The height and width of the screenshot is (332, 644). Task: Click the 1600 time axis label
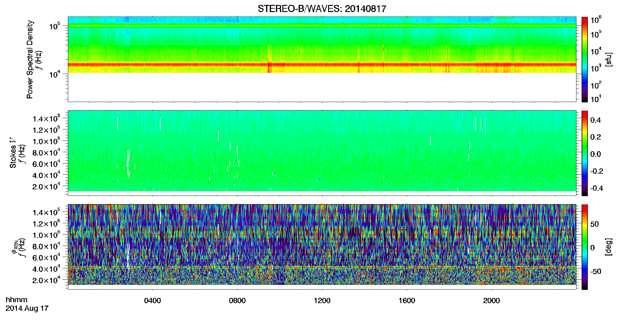407,301
